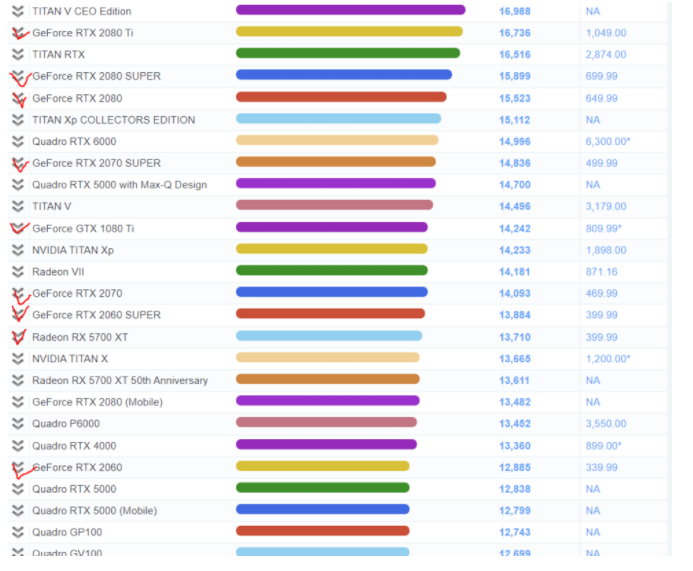Image resolution: width=693 pixels, height=571 pixels.
Task: Click the yellow RTX 2080 Ti score bar
Action: 349,31
